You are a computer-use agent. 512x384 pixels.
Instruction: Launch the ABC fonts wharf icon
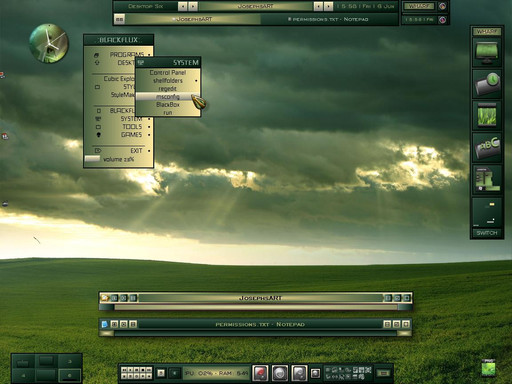click(x=487, y=147)
